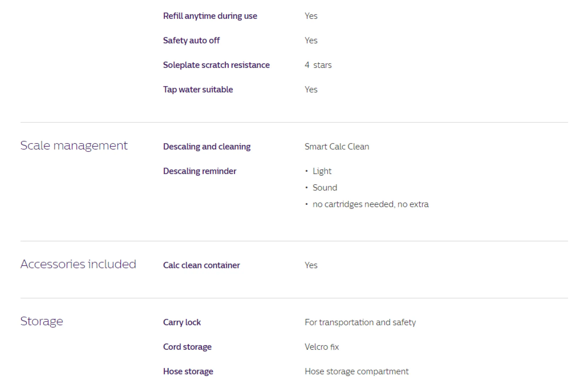This screenshot has width=588, height=380.
Task: Click the Smart Calc Clean value
Action: click(x=337, y=147)
